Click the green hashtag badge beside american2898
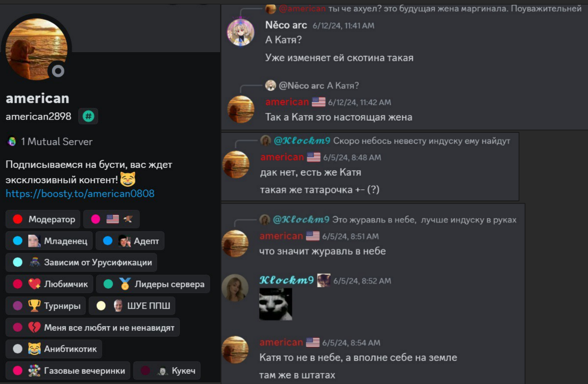The width and height of the screenshot is (588, 384). (88, 116)
